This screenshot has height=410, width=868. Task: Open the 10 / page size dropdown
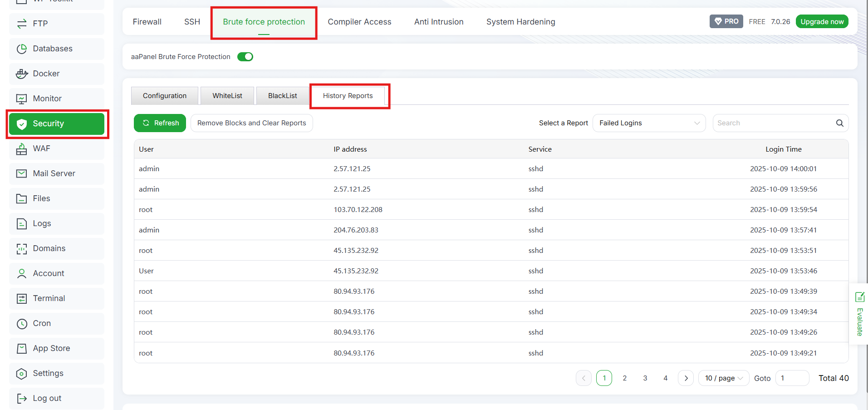724,378
